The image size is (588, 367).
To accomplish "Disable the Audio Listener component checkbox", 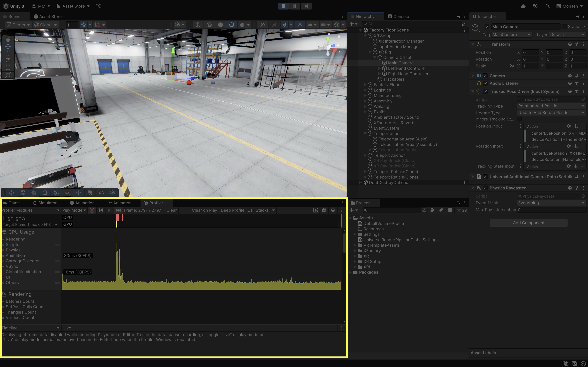I will (485, 83).
